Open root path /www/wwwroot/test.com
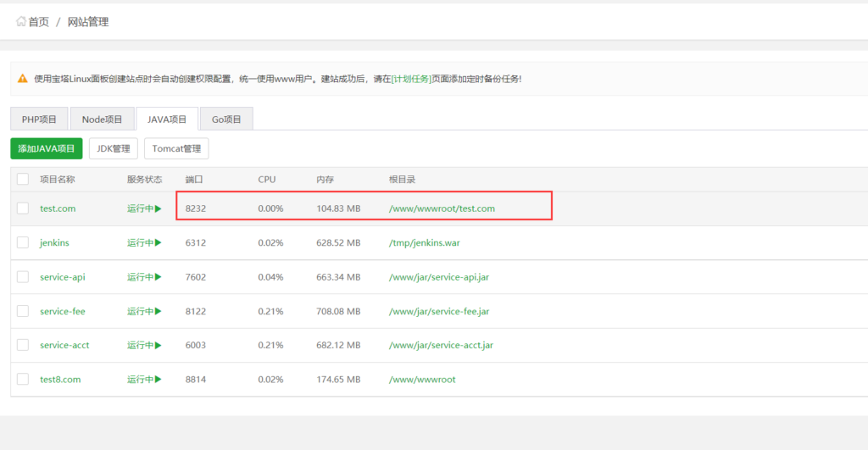Image resolution: width=868 pixels, height=450 pixels. coord(442,208)
